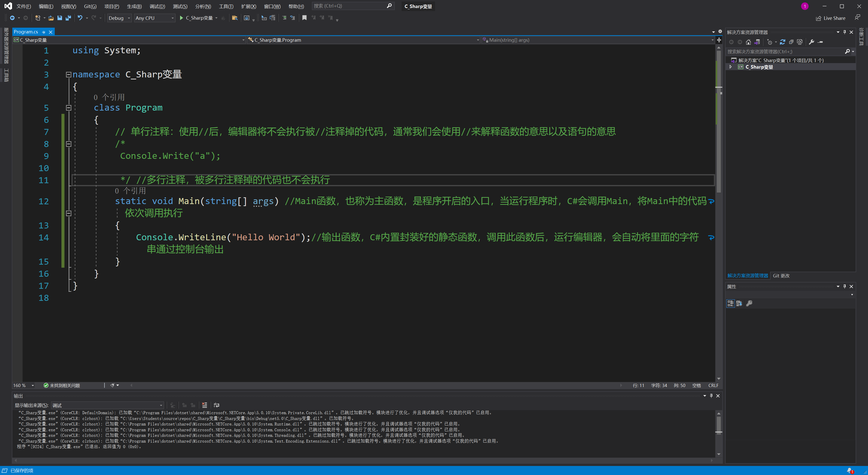Toggle a bookmark on the current line

pyautogui.click(x=305, y=18)
